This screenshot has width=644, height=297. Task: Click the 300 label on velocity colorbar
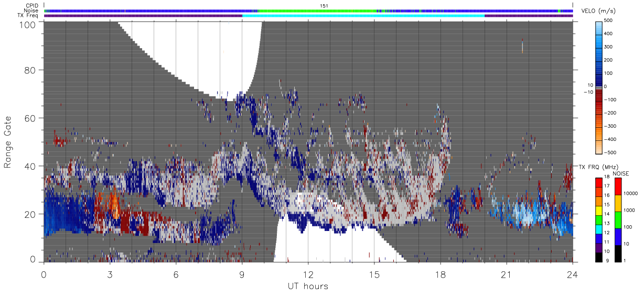tap(609, 47)
